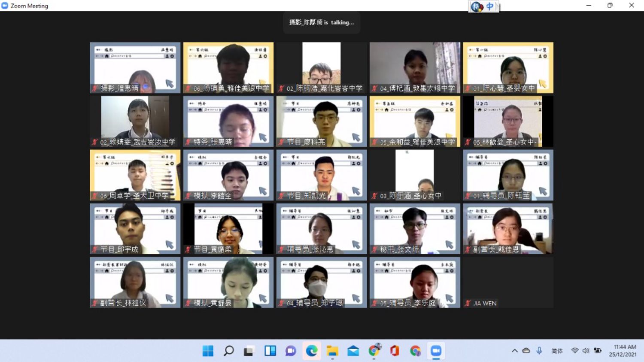Image resolution: width=644 pixels, height=362 pixels.
Task: Open the Wi-Fi and volume quick settings
Action: 580,351
